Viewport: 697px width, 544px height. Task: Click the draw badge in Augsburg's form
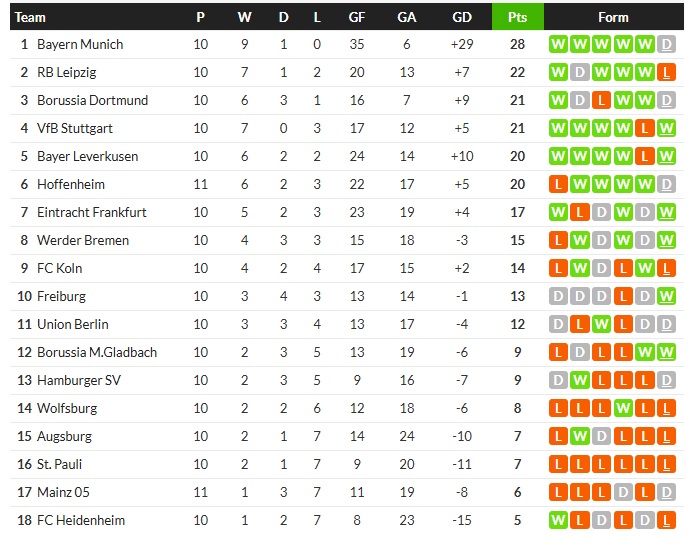601,436
